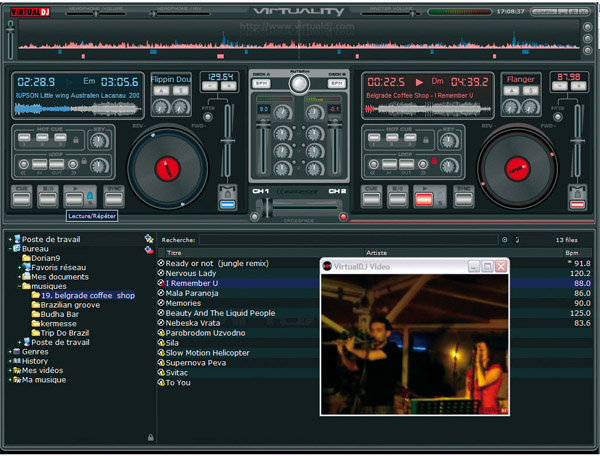Increase deck A BPM with plus button
600x456 pixels.
point(229,86)
